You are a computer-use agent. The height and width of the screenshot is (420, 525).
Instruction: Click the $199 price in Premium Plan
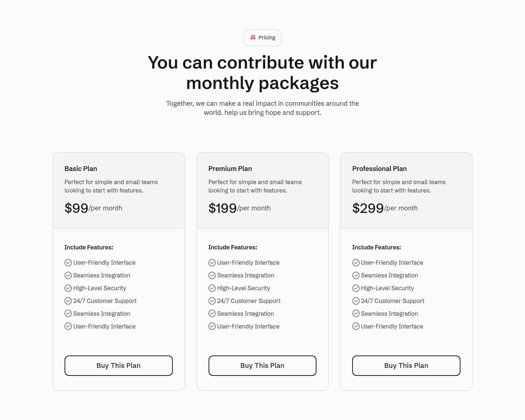point(222,208)
